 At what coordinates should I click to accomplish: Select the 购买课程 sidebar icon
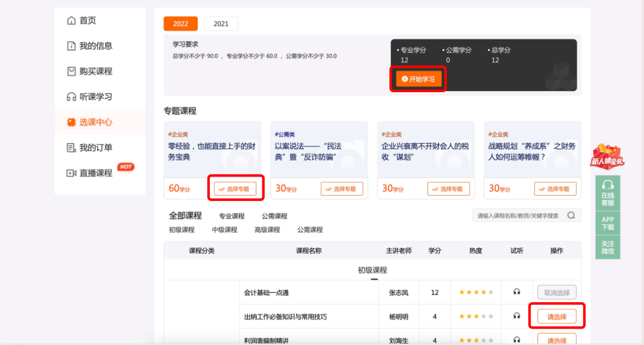click(71, 71)
